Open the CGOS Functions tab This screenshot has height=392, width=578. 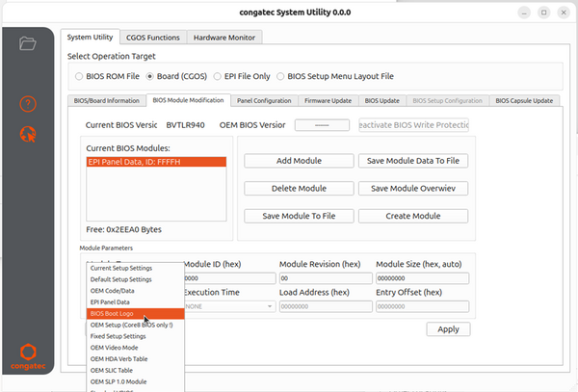[154, 38]
